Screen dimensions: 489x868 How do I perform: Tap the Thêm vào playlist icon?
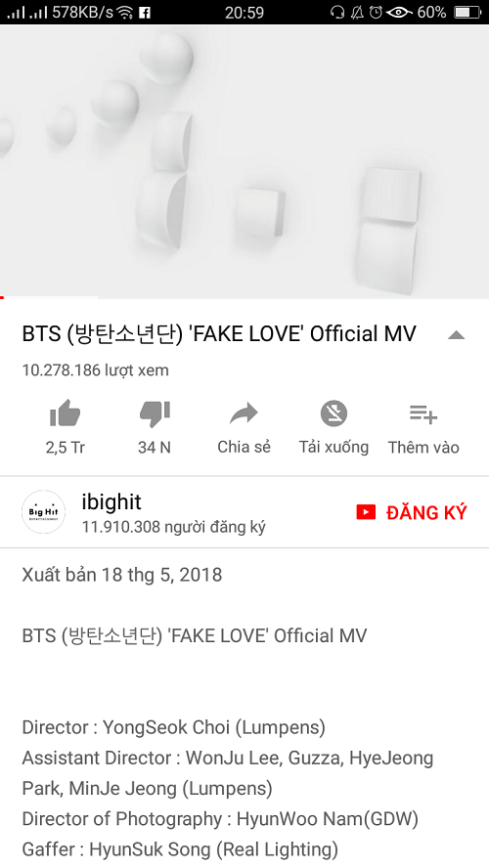pos(423,413)
